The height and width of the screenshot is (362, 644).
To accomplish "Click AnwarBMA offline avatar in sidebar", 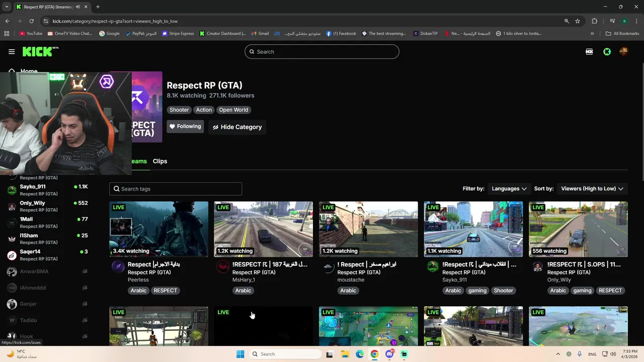I will (12, 271).
